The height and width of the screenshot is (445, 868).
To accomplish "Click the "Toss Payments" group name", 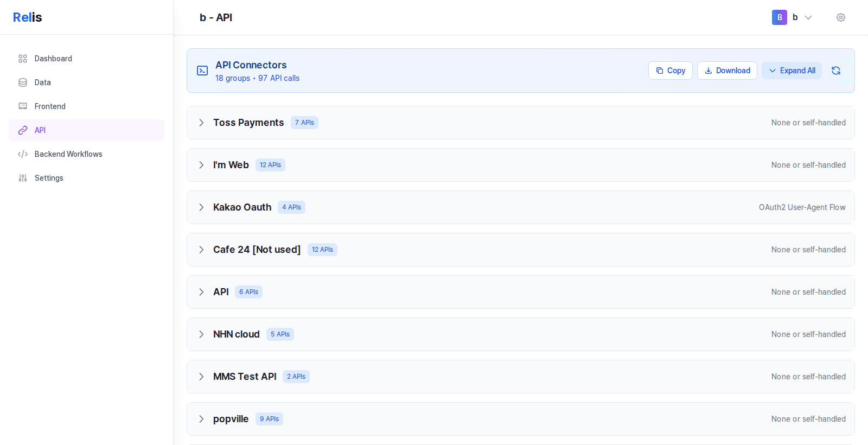I will 248,123.
